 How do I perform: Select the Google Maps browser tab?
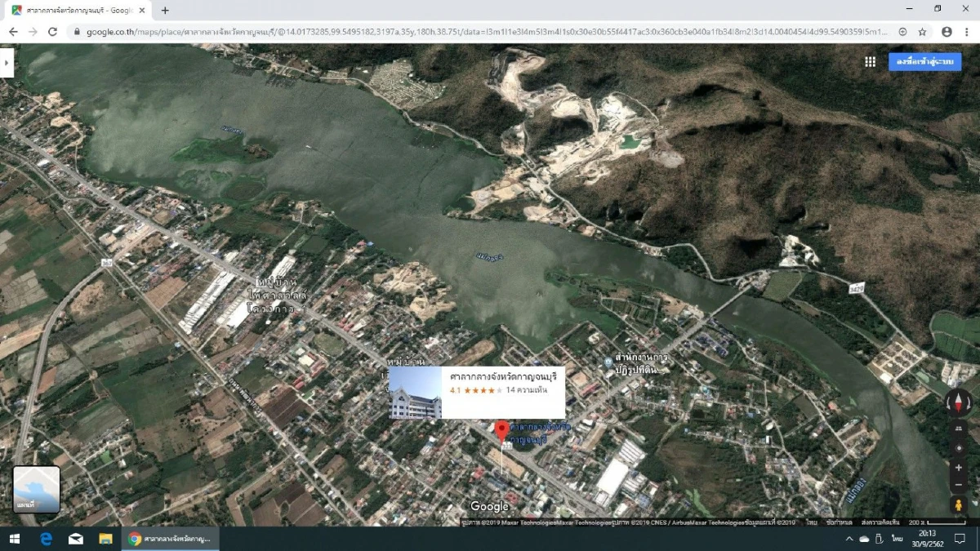78,11
